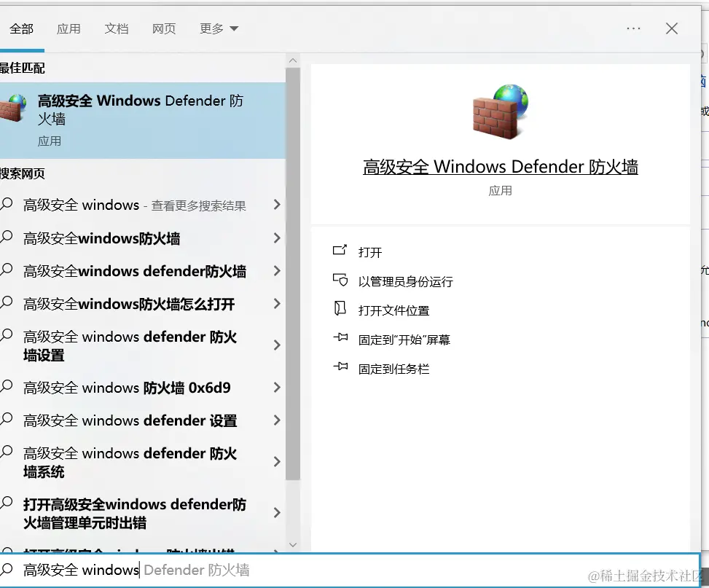Screen dimensions: 709x588
Task: Close the search panel
Action: coord(671,28)
